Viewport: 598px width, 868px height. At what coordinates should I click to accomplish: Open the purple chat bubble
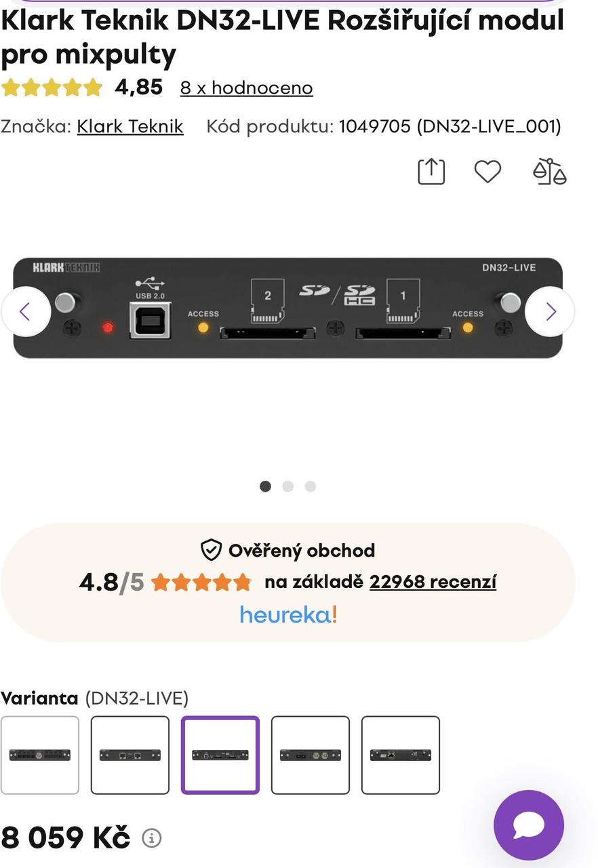click(x=529, y=825)
